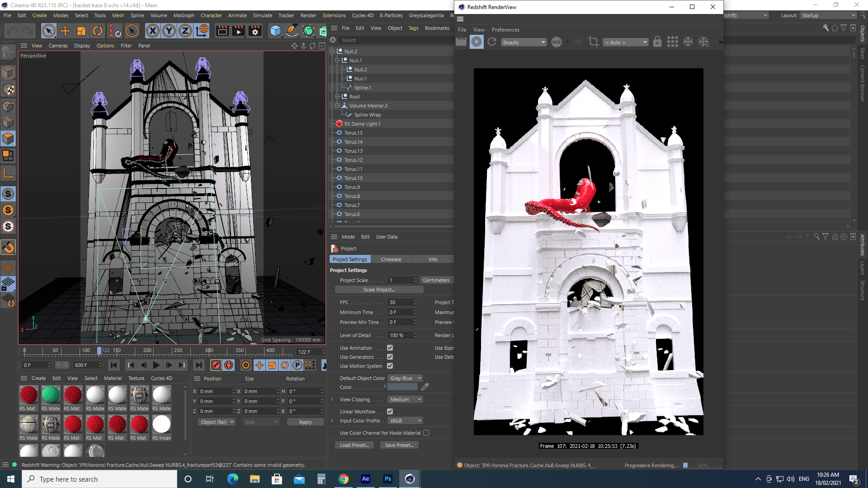Open the Edit Render Settings gear icon
The width and height of the screenshot is (868, 488).
255,31
